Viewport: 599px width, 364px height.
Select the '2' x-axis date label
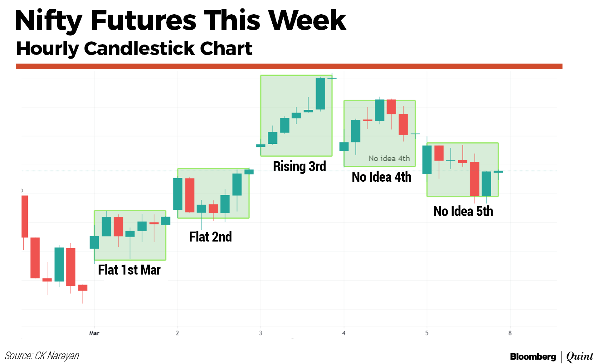pyautogui.click(x=178, y=333)
